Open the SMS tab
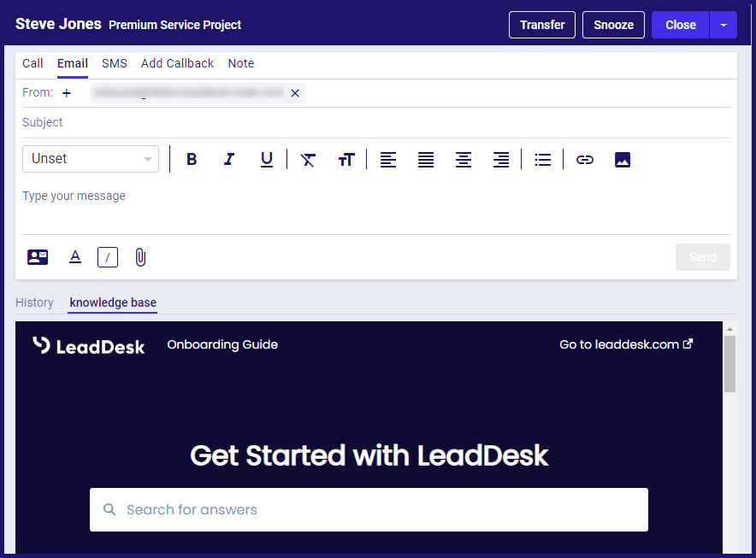Image resolution: width=756 pixels, height=558 pixels. click(x=115, y=63)
